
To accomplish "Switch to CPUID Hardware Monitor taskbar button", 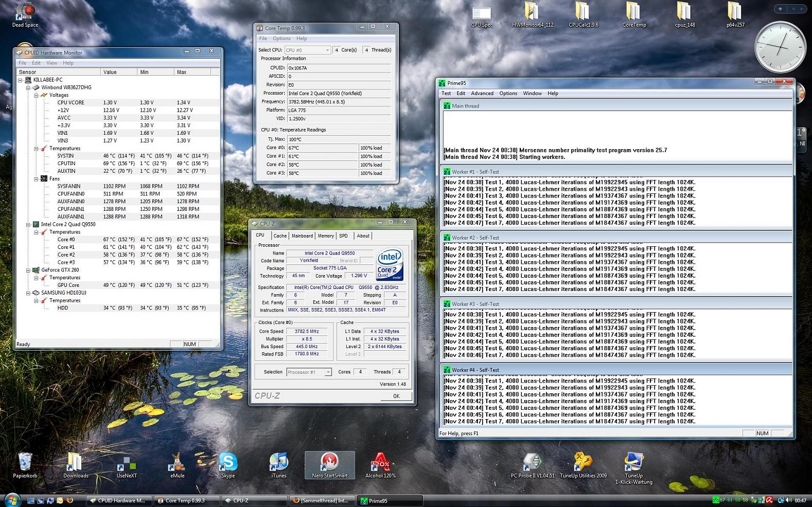I will [x=118, y=500].
